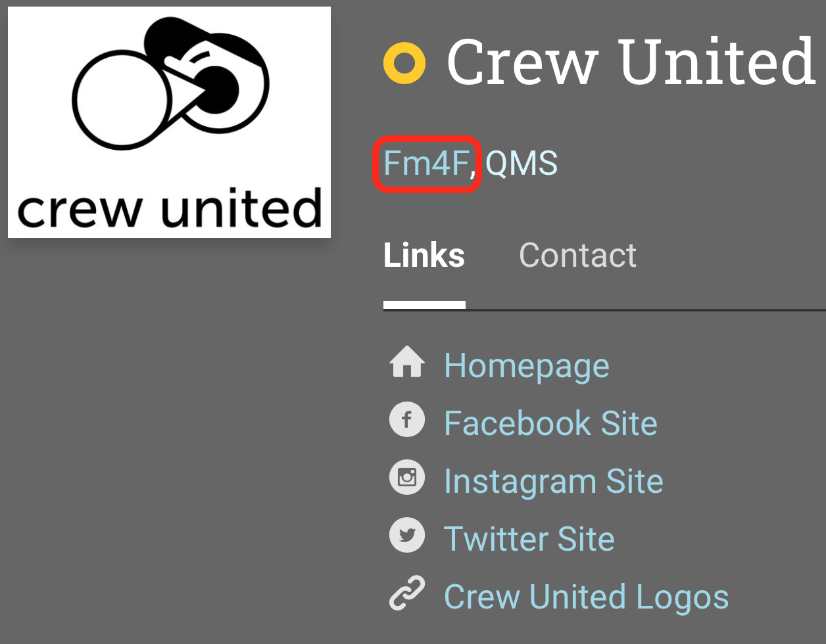Open the Facebook Site link
The image size is (826, 644).
click(551, 423)
